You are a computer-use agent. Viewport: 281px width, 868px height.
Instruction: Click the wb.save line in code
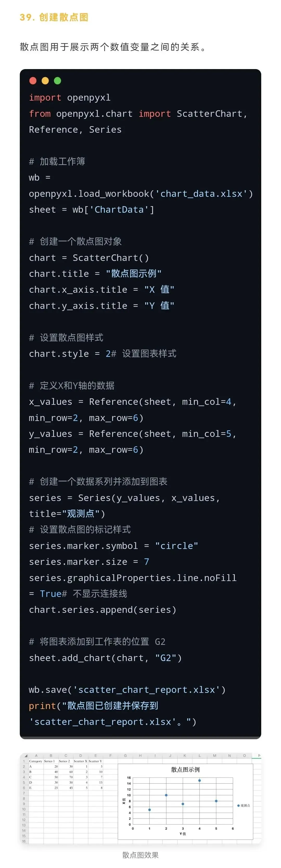127,689
